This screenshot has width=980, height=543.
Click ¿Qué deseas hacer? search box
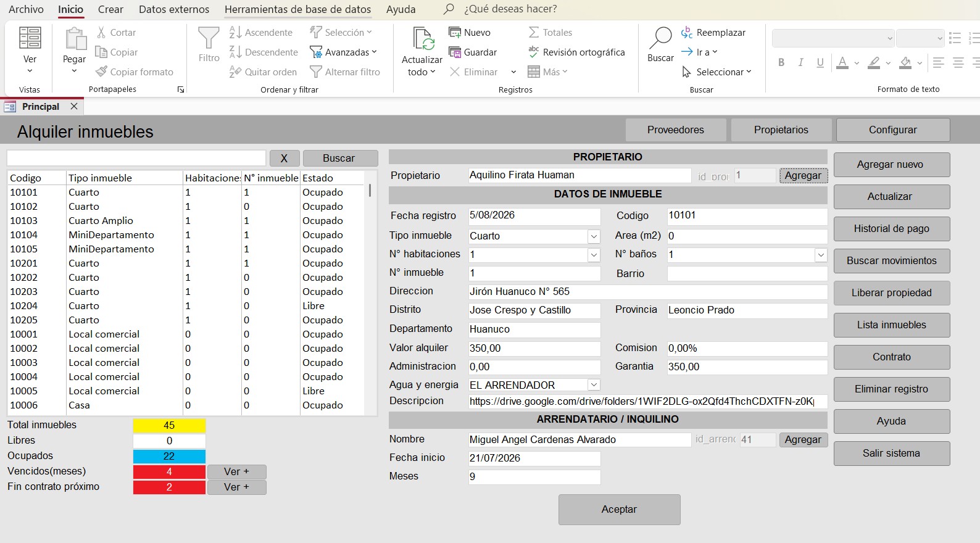tap(510, 9)
